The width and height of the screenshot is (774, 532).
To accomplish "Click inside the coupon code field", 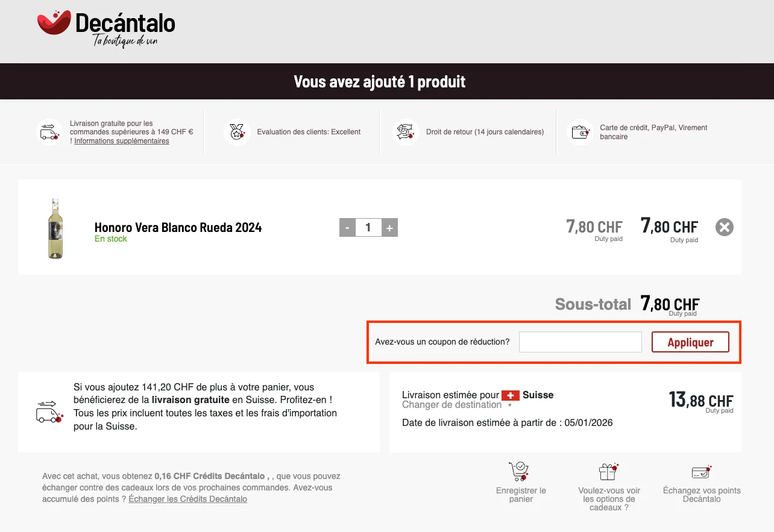I will click(x=580, y=342).
